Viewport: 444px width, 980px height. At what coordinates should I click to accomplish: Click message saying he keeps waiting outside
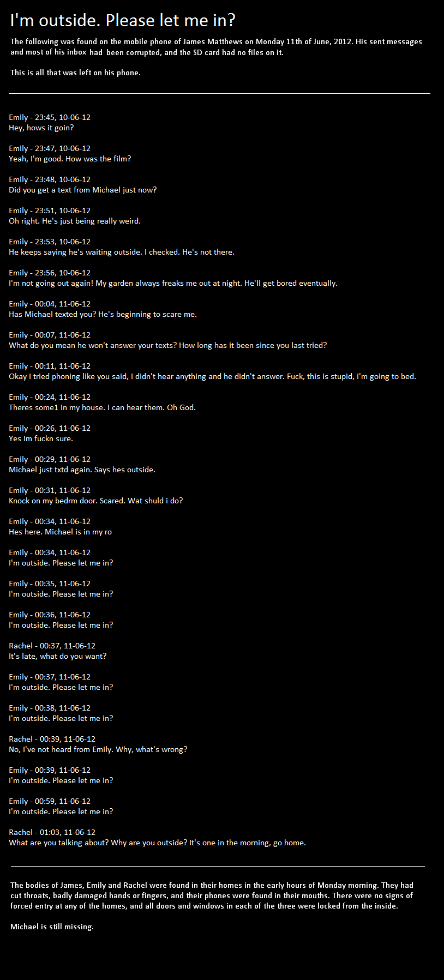tap(122, 252)
